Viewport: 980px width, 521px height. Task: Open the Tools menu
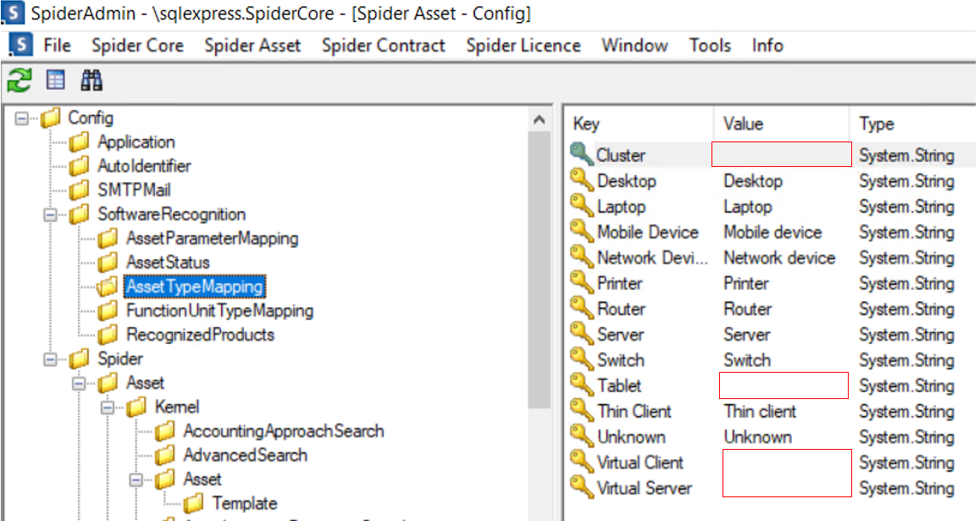point(710,46)
